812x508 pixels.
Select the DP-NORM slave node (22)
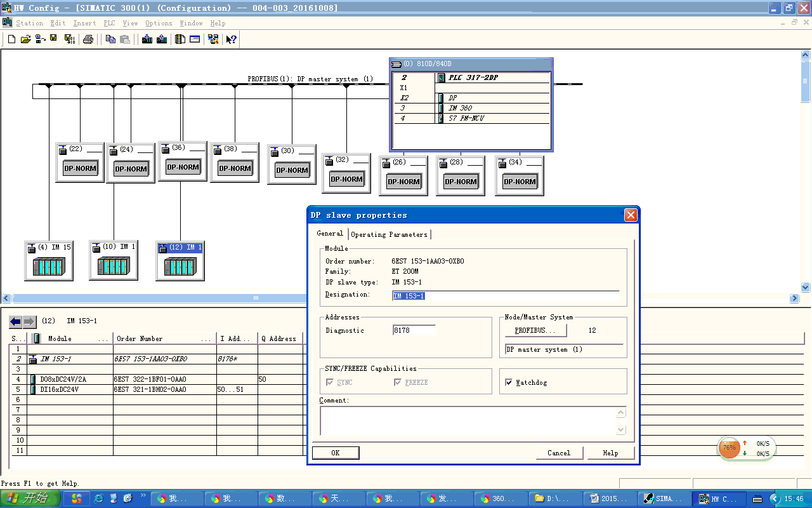[x=80, y=168]
